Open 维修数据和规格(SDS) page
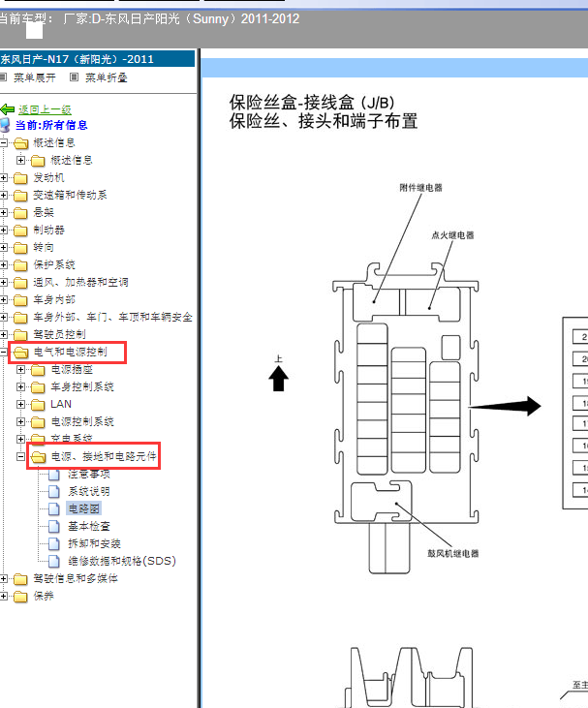Image resolution: width=588 pixels, height=708 pixels. click(x=122, y=561)
